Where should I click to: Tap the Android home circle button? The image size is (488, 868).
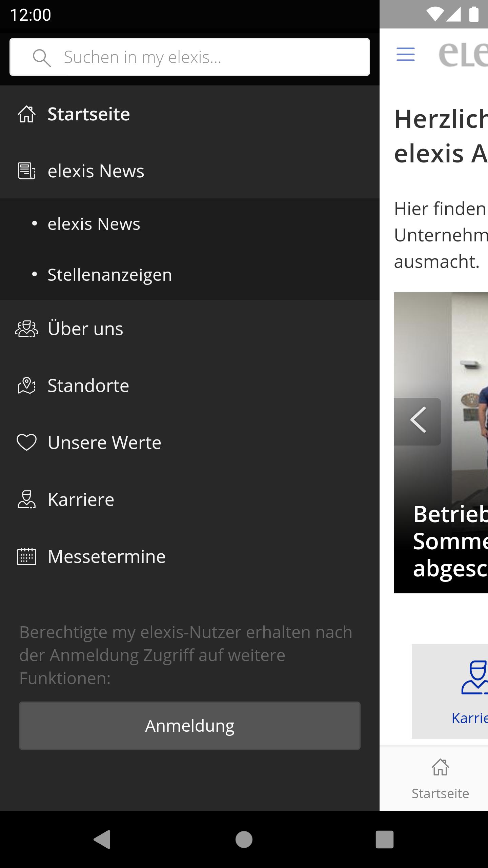[244, 840]
